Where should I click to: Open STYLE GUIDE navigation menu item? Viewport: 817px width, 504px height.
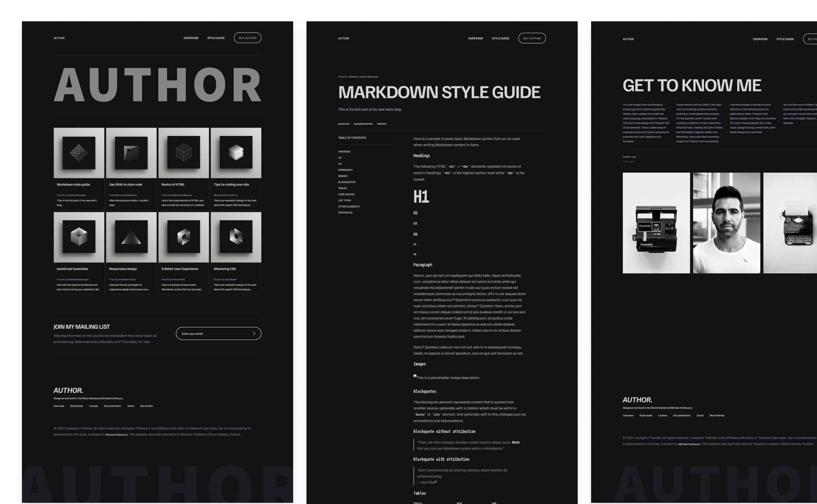coord(216,38)
